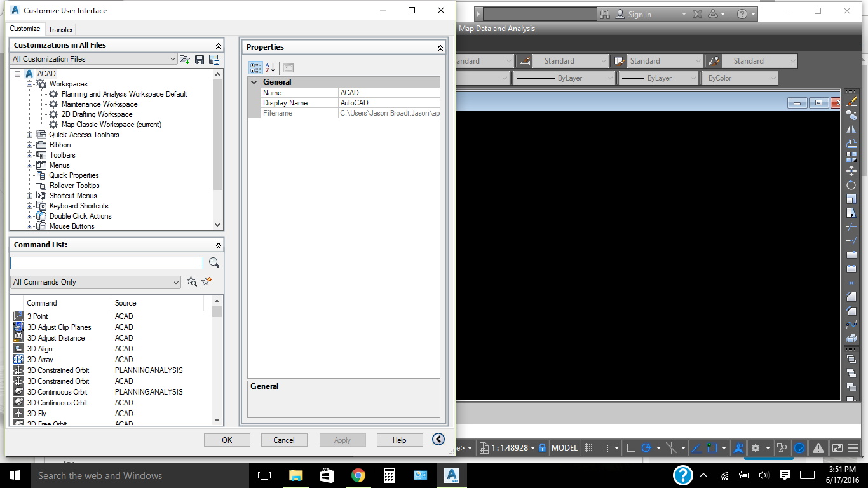This screenshot has height=488, width=868.
Task: Click the Apply button
Action: 342,440
